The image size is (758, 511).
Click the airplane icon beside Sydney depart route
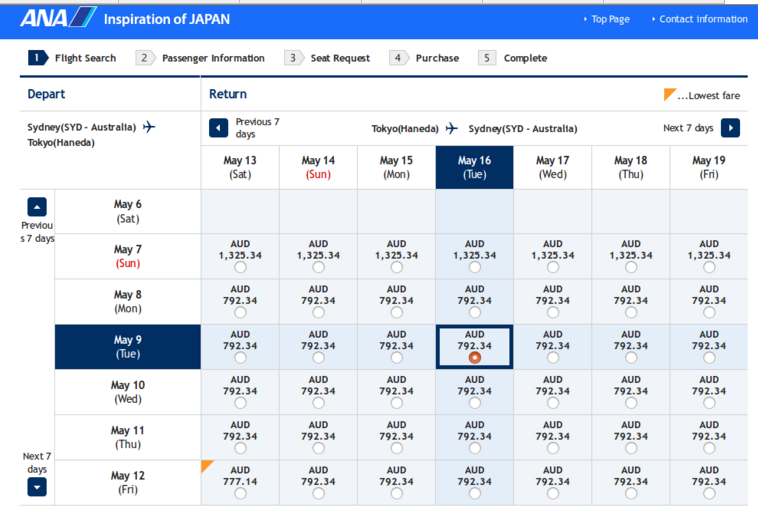click(x=149, y=127)
